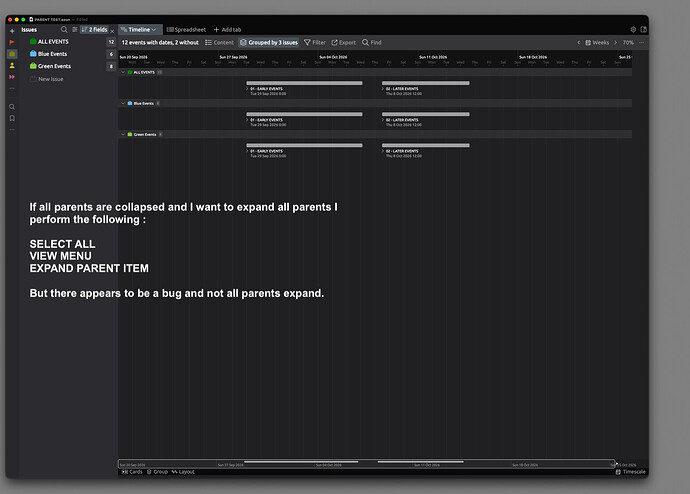The height and width of the screenshot is (494, 690).
Task: Click the Sun 27 Sep 2026 header date
Action: click(x=233, y=57)
